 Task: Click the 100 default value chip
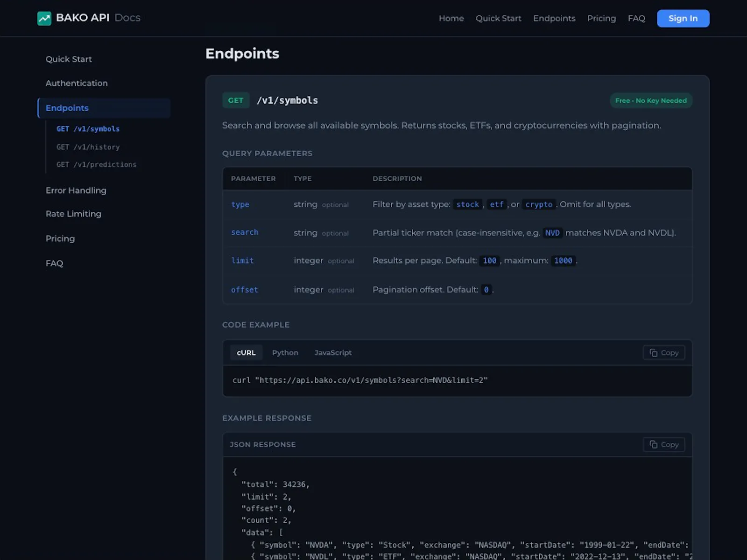tap(489, 261)
